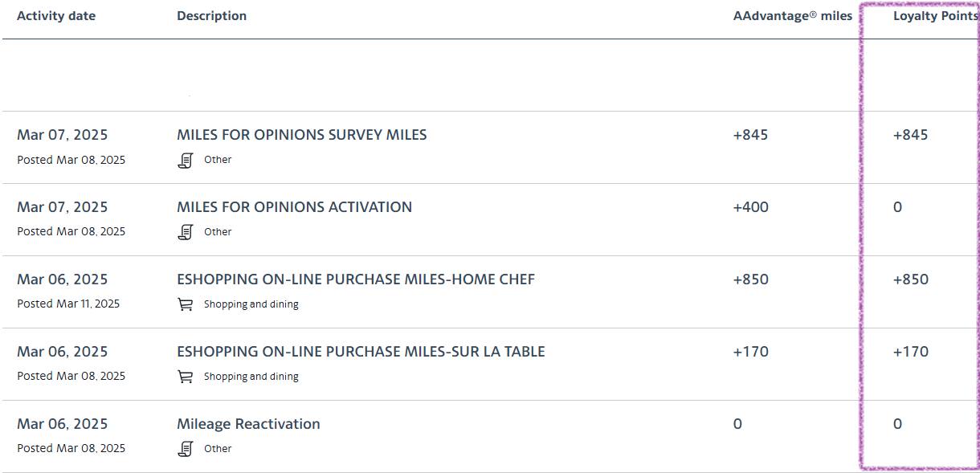This screenshot has width=980, height=473.
Task: Click the Loyalty Points column header
Action: tap(935, 16)
